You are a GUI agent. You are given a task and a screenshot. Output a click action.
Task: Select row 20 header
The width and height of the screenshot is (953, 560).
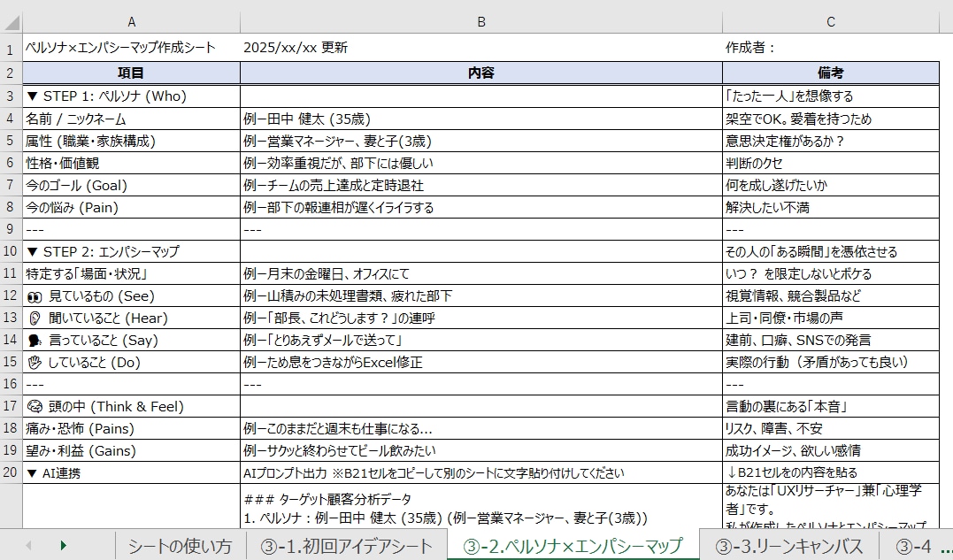[x=11, y=472]
